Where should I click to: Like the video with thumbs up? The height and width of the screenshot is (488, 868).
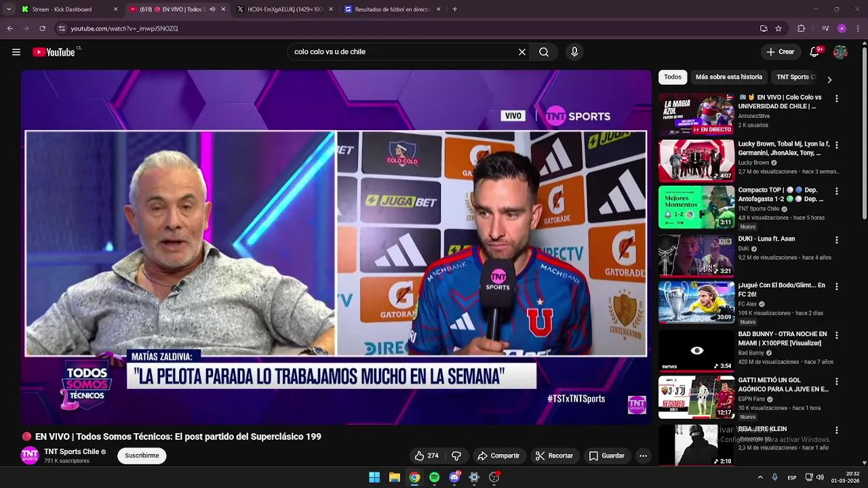click(427, 456)
